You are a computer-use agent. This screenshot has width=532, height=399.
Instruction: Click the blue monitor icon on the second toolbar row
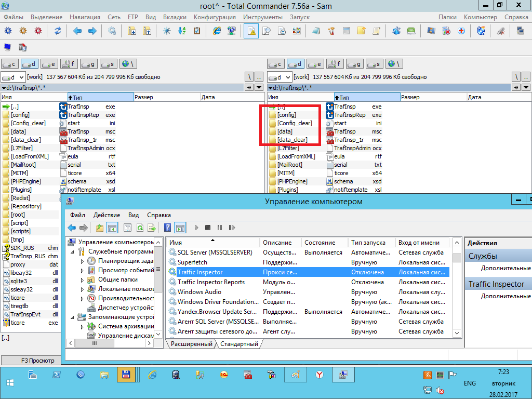click(x=7, y=47)
